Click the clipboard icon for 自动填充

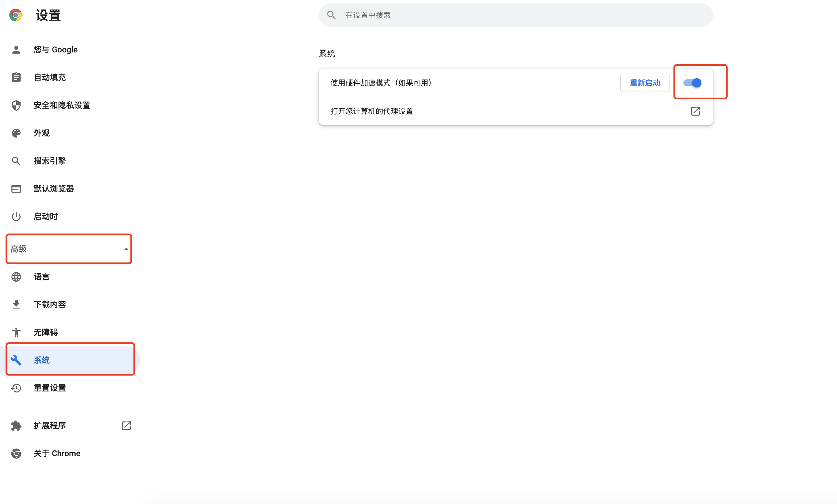[x=16, y=77]
